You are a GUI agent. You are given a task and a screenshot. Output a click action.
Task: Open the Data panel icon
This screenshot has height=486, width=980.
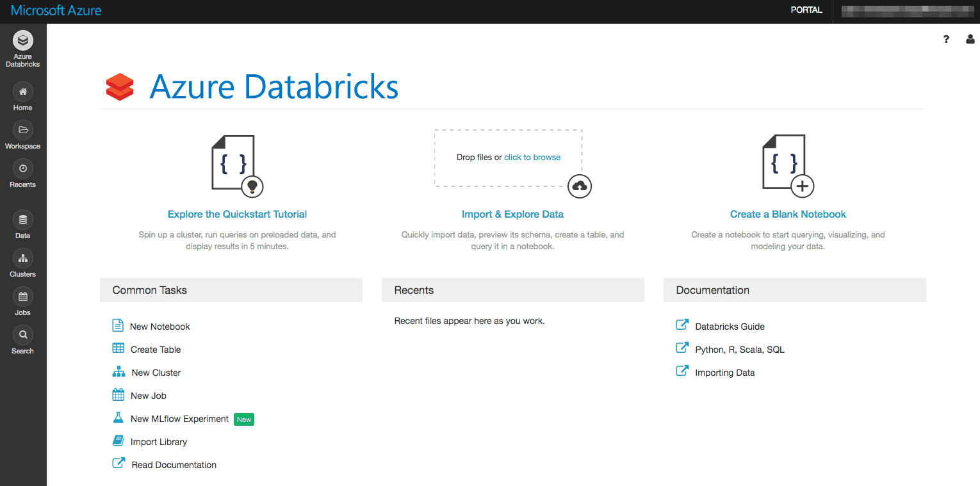point(22,225)
